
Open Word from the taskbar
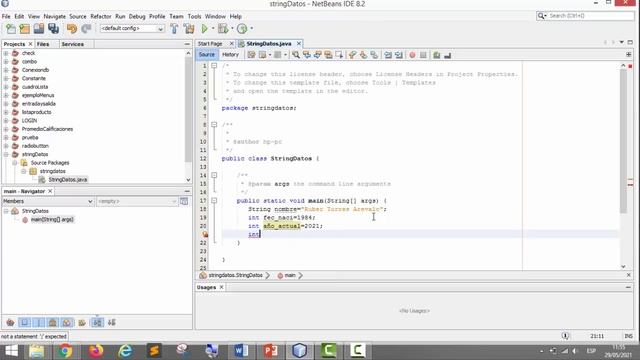pos(241,351)
